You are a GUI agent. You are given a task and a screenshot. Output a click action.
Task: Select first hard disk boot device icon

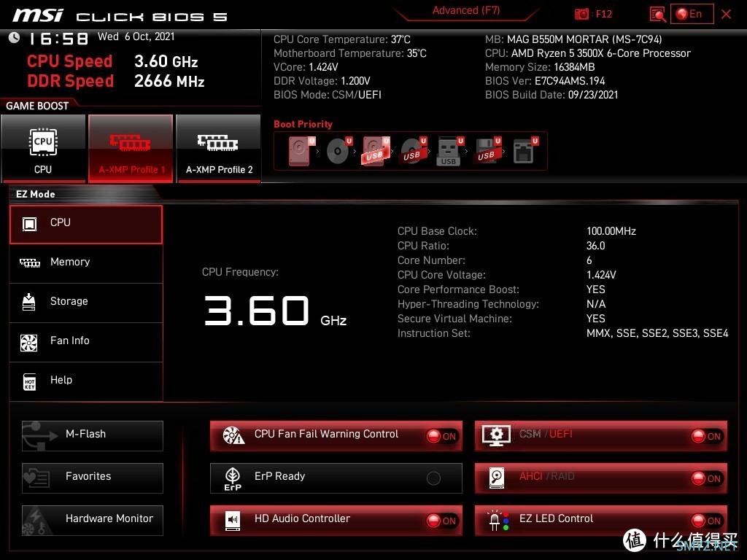coord(301,151)
